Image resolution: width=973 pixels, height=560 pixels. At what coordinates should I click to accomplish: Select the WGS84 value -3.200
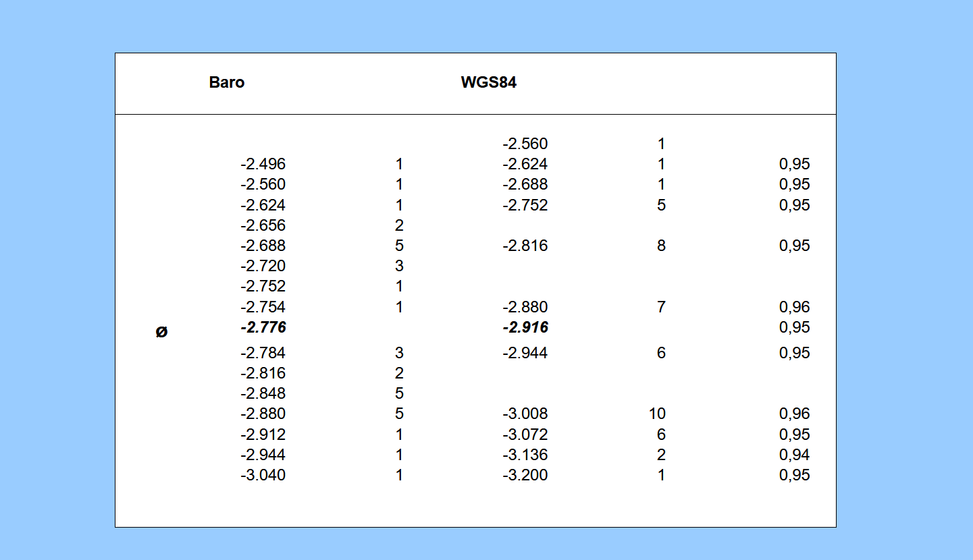525,475
